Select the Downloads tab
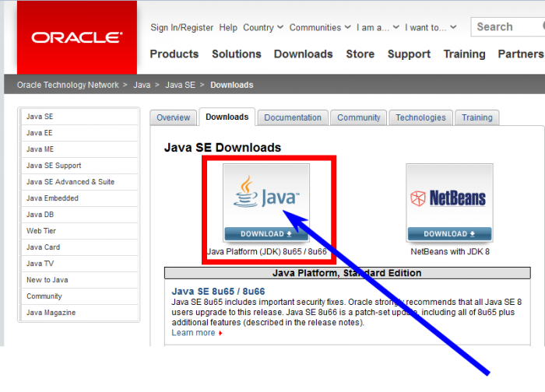 point(227,117)
